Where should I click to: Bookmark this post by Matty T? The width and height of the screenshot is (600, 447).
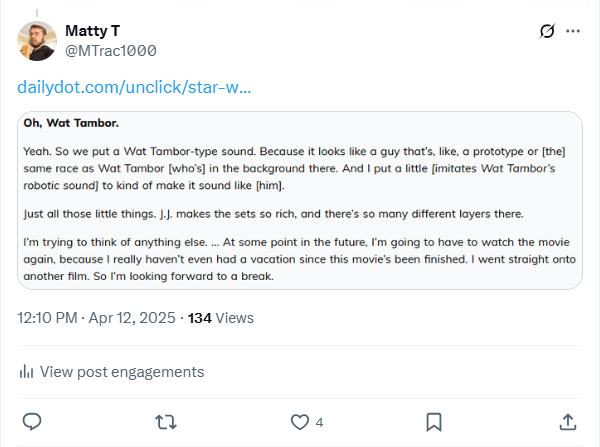pyautogui.click(x=434, y=422)
